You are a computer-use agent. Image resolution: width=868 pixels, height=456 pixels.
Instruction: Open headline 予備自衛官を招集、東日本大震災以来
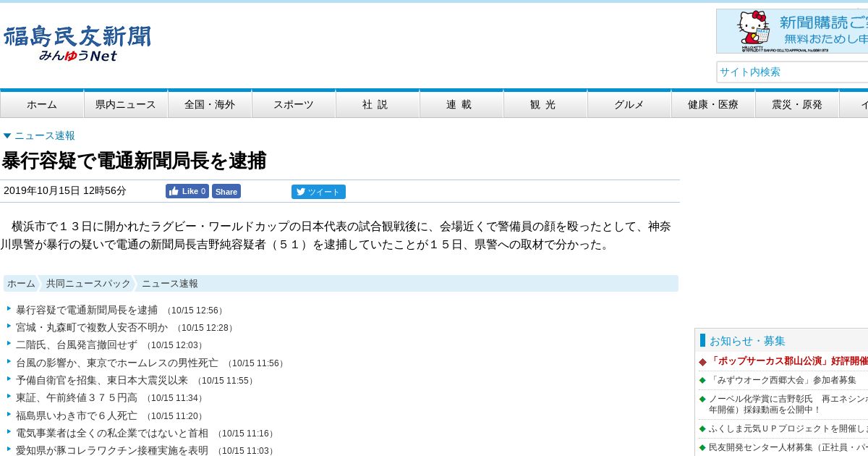pos(102,380)
